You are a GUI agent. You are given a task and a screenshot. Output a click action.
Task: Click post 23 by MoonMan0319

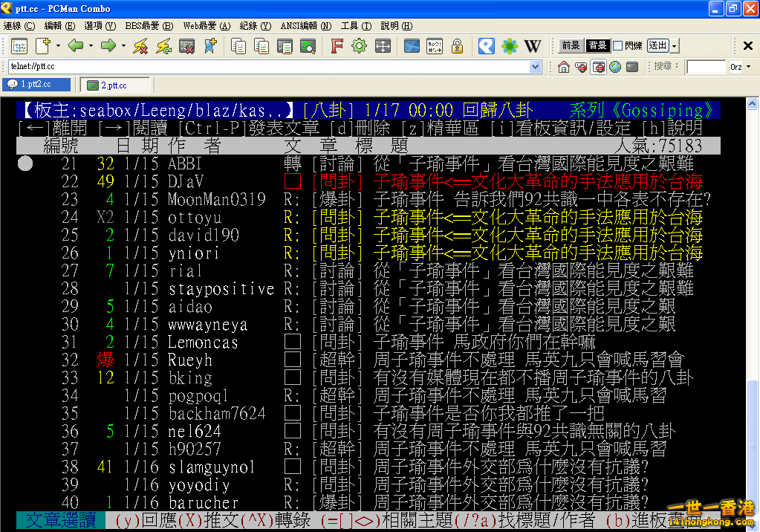(368, 199)
